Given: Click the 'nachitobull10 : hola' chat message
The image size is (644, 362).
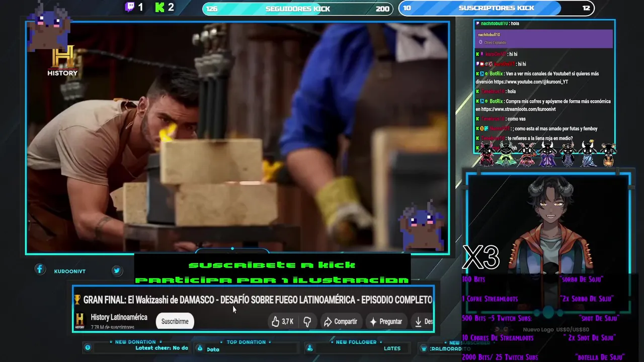Looking at the screenshot, I should [x=497, y=24].
